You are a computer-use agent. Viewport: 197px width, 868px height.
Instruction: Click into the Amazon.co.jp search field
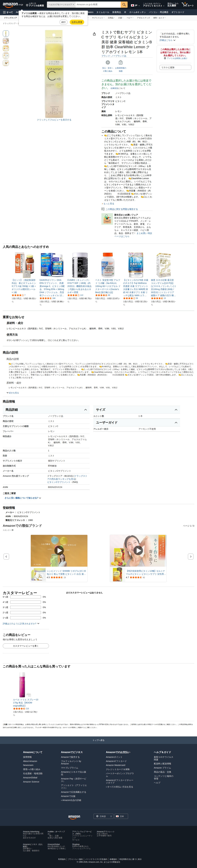pos(98,5)
